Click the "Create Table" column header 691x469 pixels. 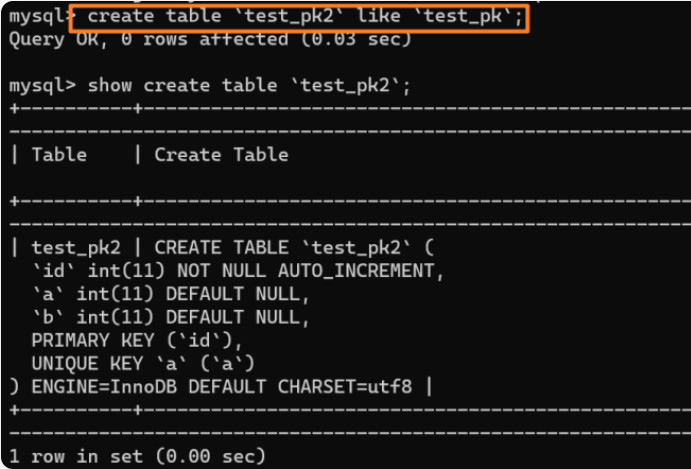(x=221, y=154)
